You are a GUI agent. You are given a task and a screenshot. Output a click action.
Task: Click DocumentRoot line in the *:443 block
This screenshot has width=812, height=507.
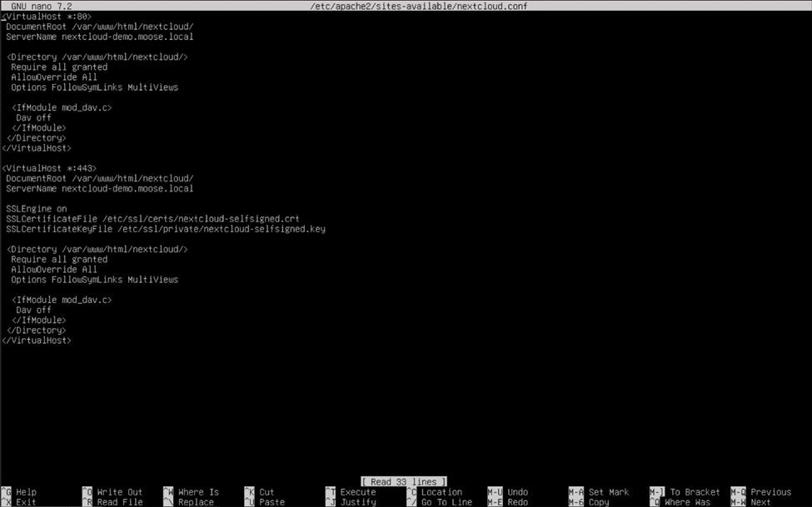point(100,178)
